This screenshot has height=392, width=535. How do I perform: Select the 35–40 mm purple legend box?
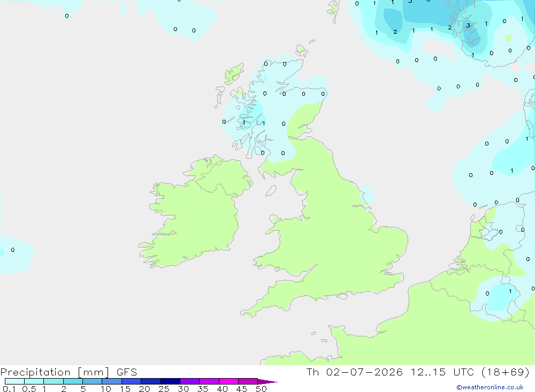coord(209,381)
